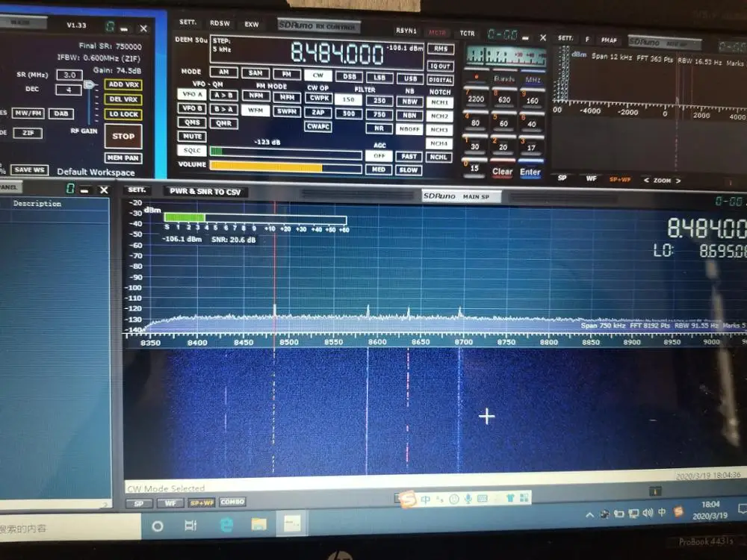Enable NBW noise blanker
Image resolution: width=747 pixels, height=560 pixels.
pos(409,102)
